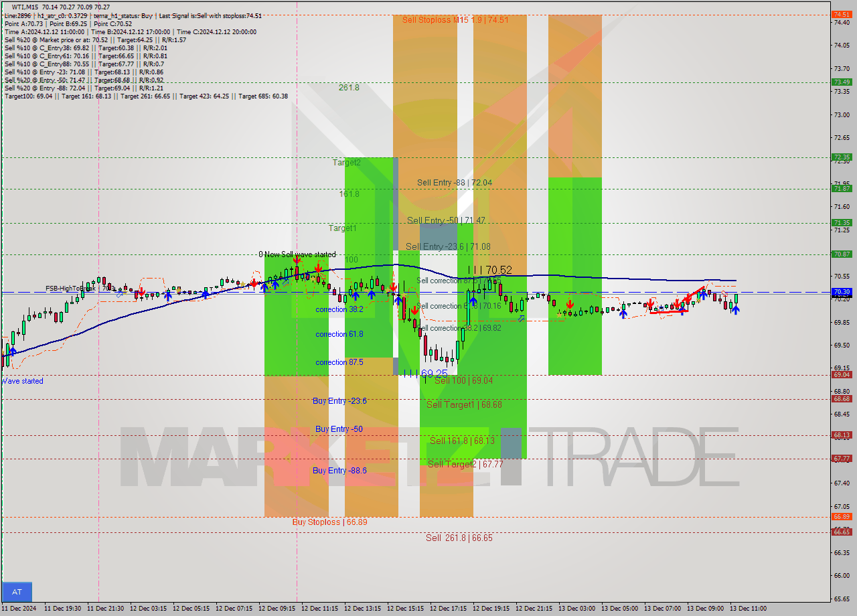
Task: Select the 'Buy Entry -23.6' label
Action: click(339, 400)
